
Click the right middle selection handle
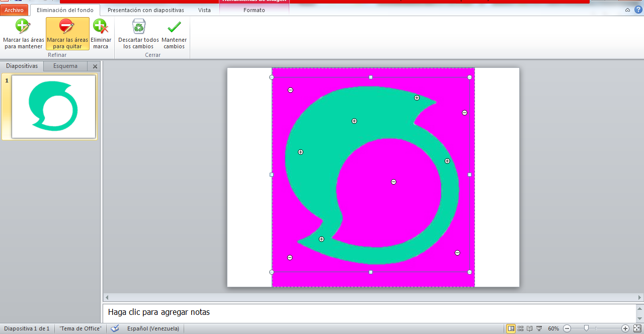coord(469,175)
